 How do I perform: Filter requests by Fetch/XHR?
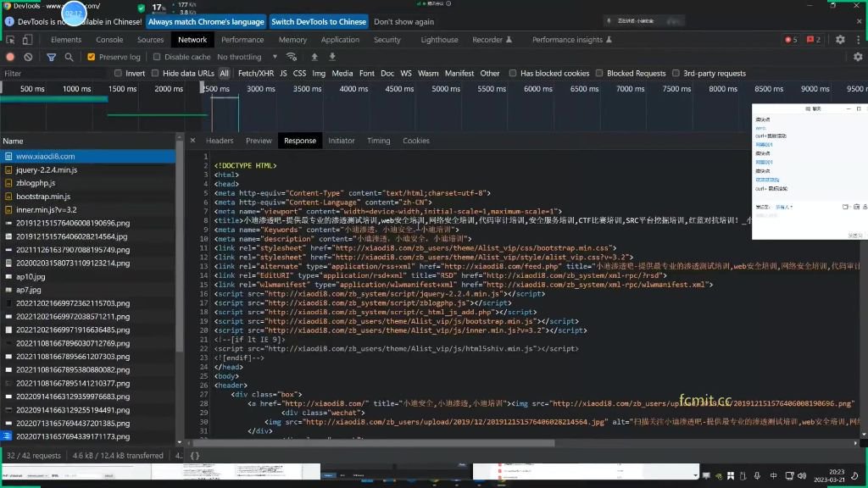[256, 73]
